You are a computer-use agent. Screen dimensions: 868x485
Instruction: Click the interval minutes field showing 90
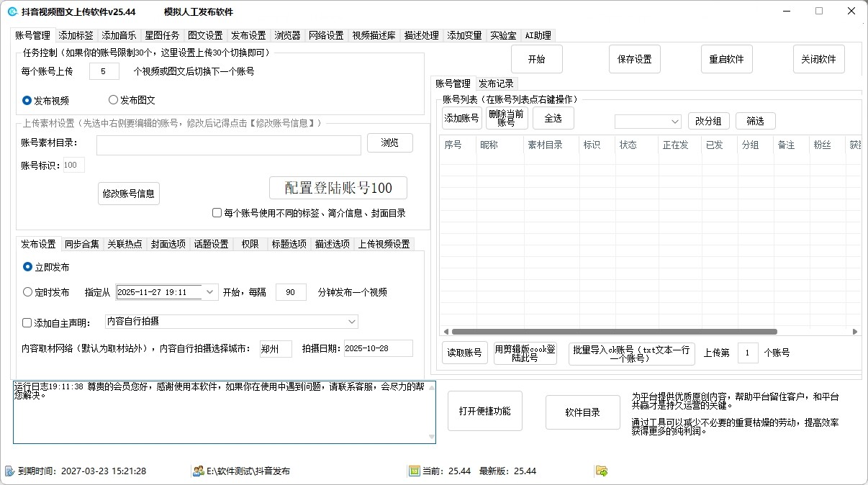[x=291, y=292]
